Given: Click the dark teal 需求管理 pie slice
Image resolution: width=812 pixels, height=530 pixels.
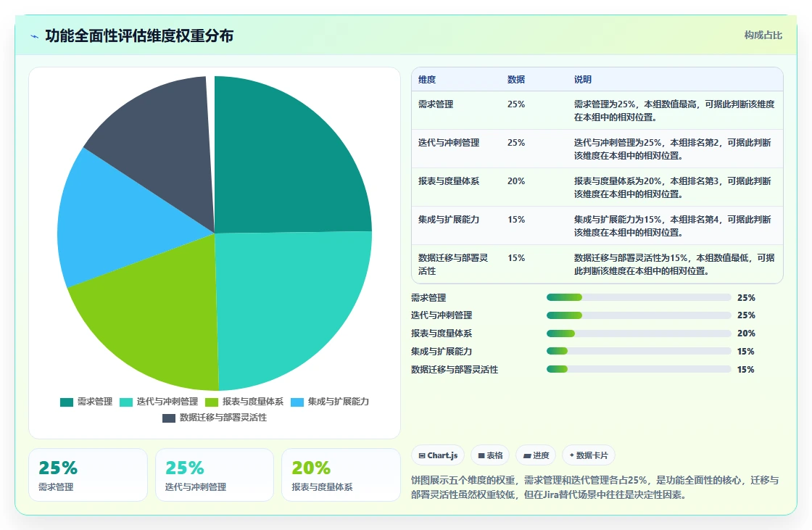Looking at the screenshot, I should (x=280, y=166).
